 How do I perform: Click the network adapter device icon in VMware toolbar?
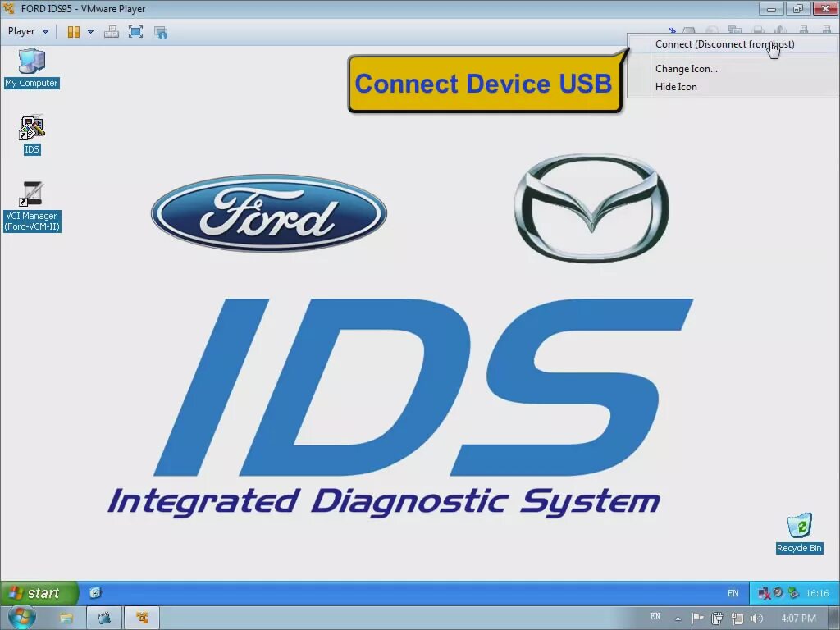tap(735, 30)
